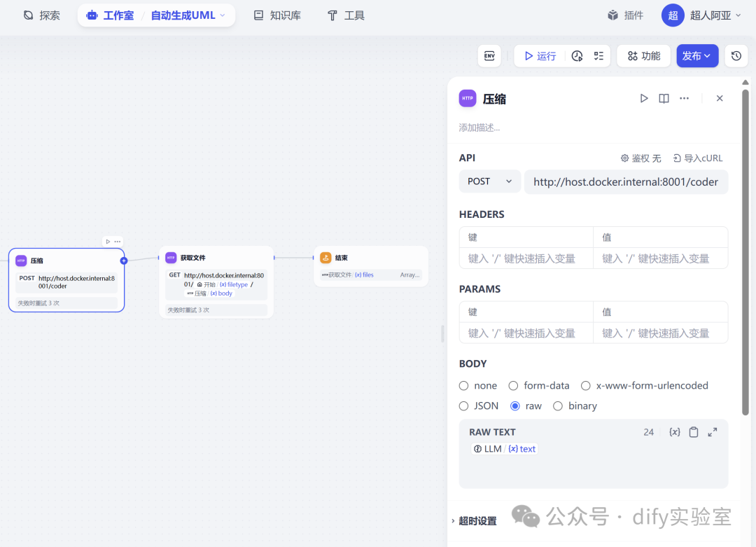Viewport: 756px width, 547px height.
Task: Open version history icon next to 发布
Action: [x=736, y=56]
